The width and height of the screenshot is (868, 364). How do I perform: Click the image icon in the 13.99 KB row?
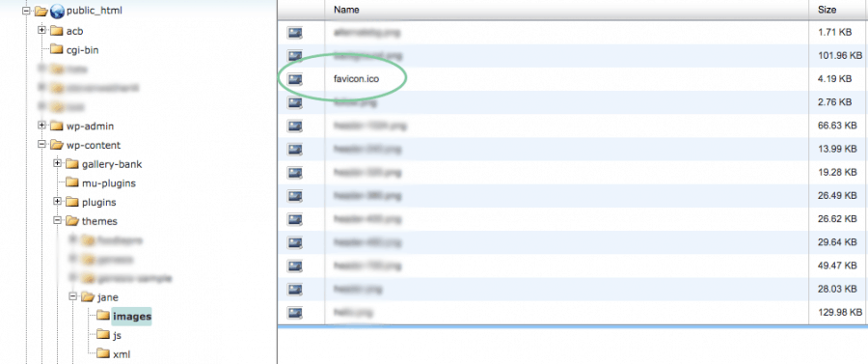294,149
